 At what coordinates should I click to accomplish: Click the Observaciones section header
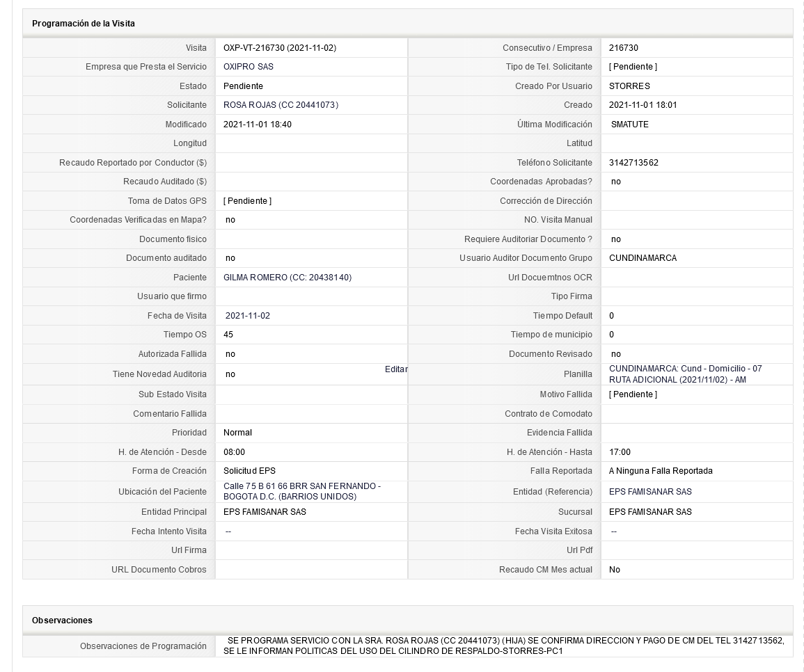(62, 621)
